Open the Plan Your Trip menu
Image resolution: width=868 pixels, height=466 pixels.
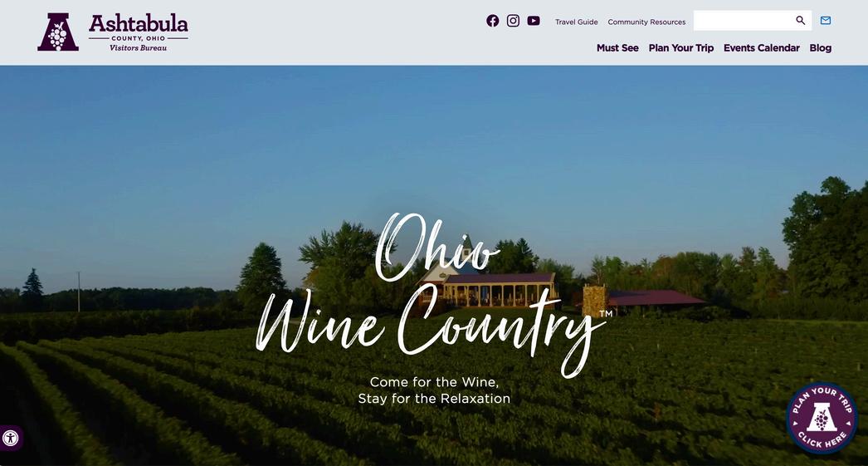click(x=681, y=48)
